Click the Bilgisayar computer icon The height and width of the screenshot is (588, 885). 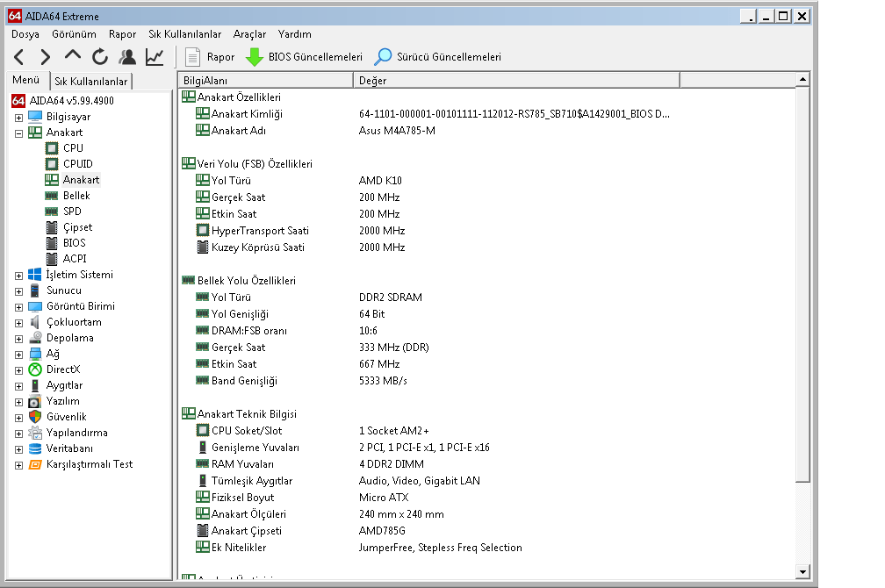coord(35,116)
